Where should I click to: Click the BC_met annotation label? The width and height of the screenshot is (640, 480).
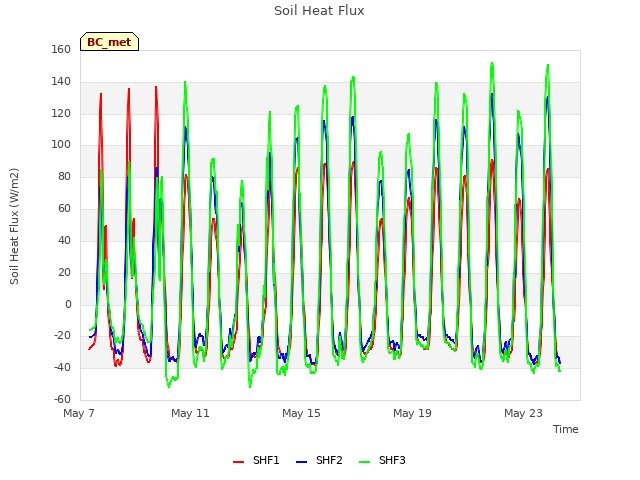point(109,42)
